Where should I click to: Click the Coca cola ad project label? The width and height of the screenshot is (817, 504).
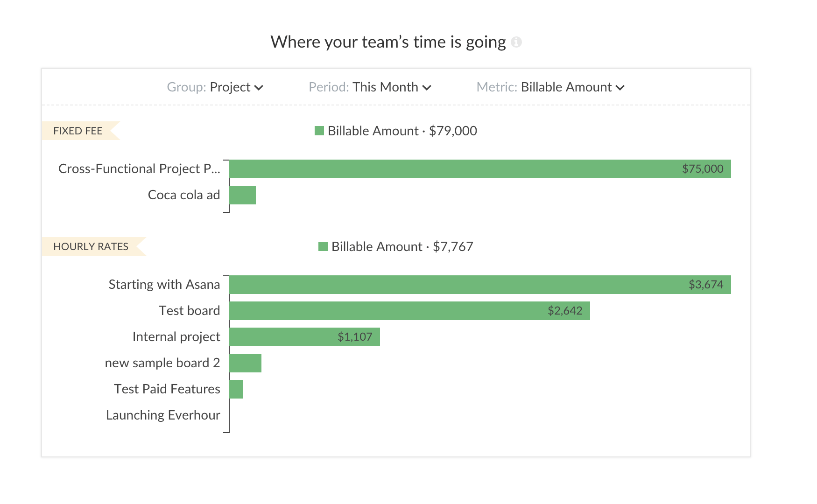[x=183, y=195]
